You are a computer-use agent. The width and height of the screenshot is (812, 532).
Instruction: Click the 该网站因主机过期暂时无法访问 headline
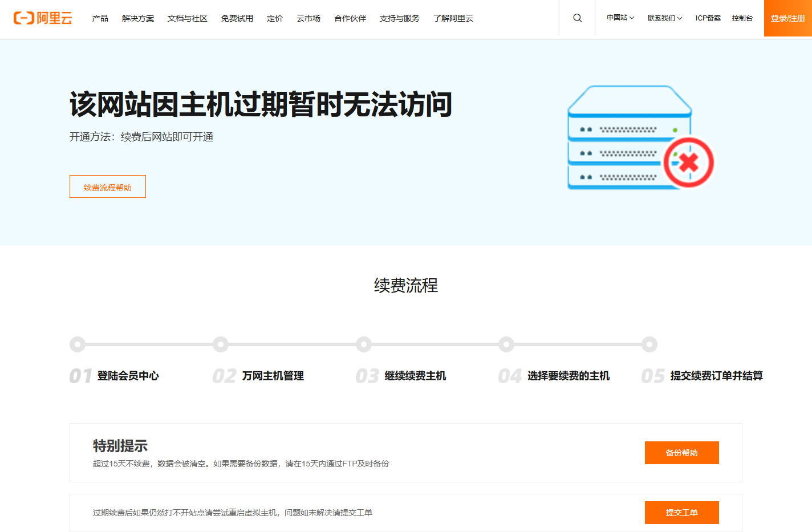tap(261, 104)
